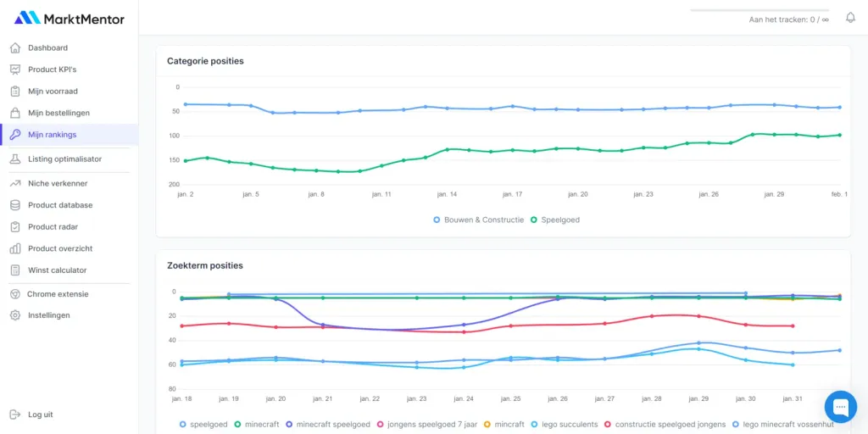
Task: Toggle the minecraft speelgoed legend entry
Action: pos(328,425)
